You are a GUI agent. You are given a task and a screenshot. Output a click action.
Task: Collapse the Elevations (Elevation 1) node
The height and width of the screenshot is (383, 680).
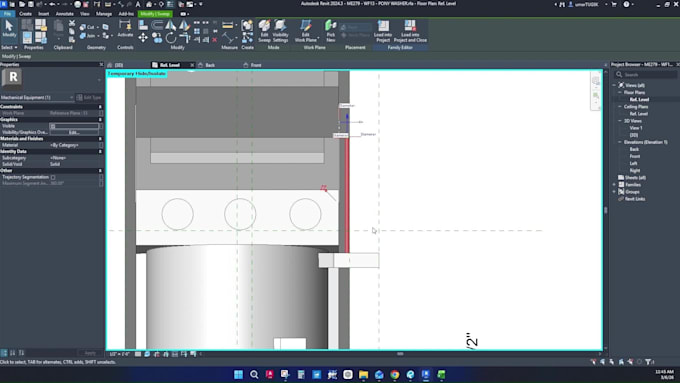[620, 142]
